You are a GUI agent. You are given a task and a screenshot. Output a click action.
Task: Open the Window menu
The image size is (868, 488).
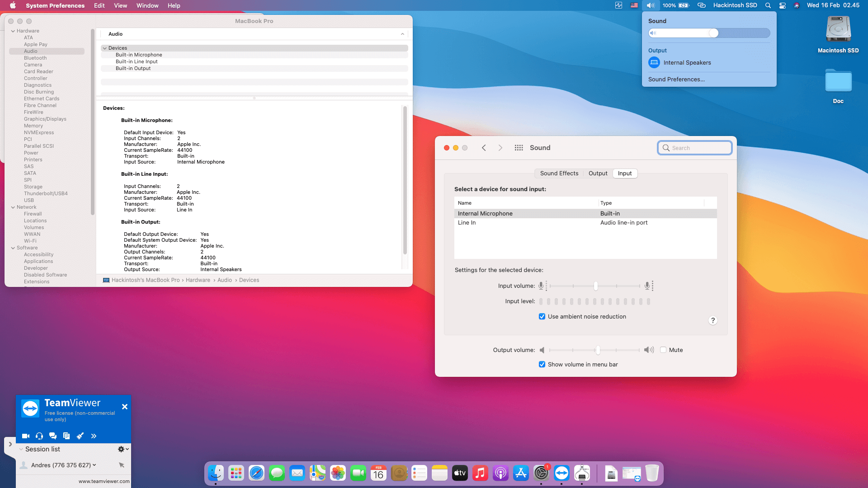point(147,5)
